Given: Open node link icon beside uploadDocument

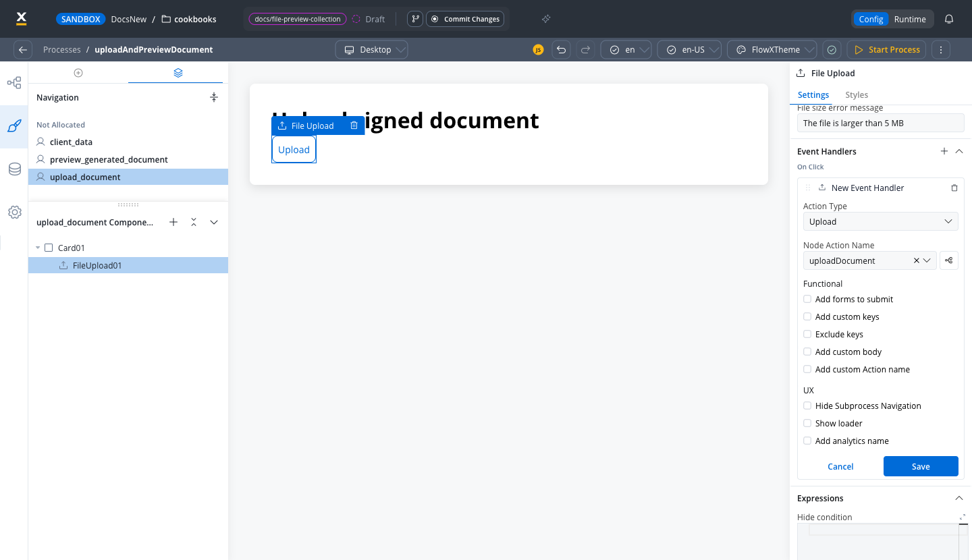Looking at the screenshot, I should click(x=949, y=260).
